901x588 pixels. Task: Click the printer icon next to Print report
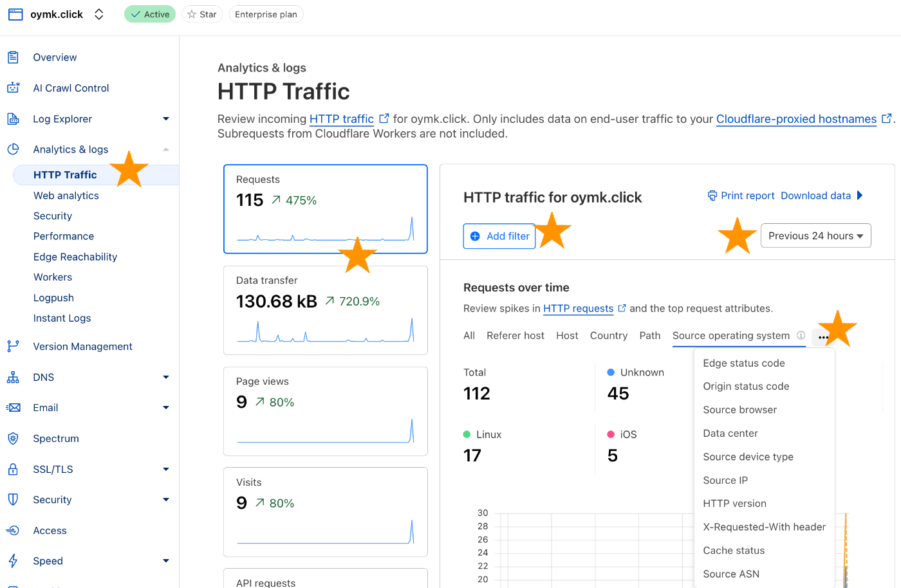click(712, 196)
